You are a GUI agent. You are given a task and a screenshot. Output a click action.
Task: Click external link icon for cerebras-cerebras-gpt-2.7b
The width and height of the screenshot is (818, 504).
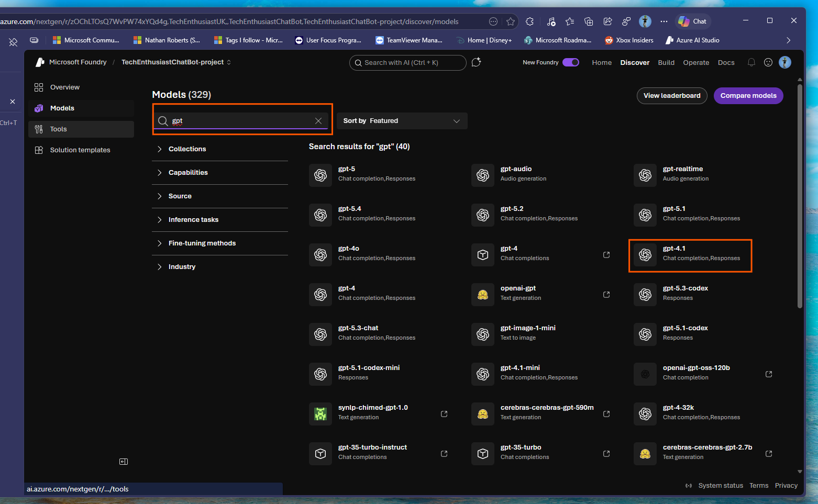coord(769,454)
